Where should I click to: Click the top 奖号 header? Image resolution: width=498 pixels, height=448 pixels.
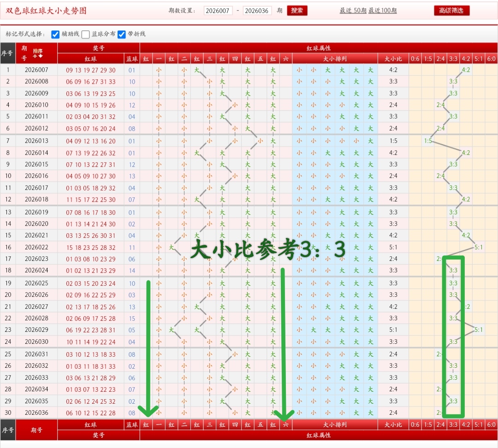click(98, 48)
